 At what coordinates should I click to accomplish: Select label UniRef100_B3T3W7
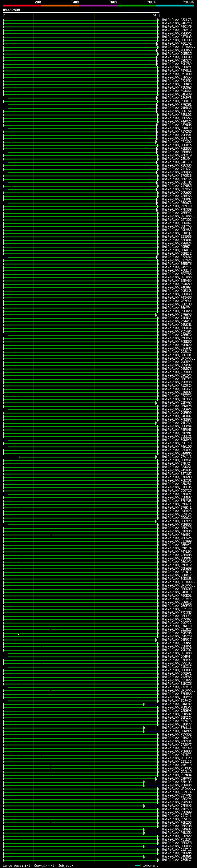[177, 474]
